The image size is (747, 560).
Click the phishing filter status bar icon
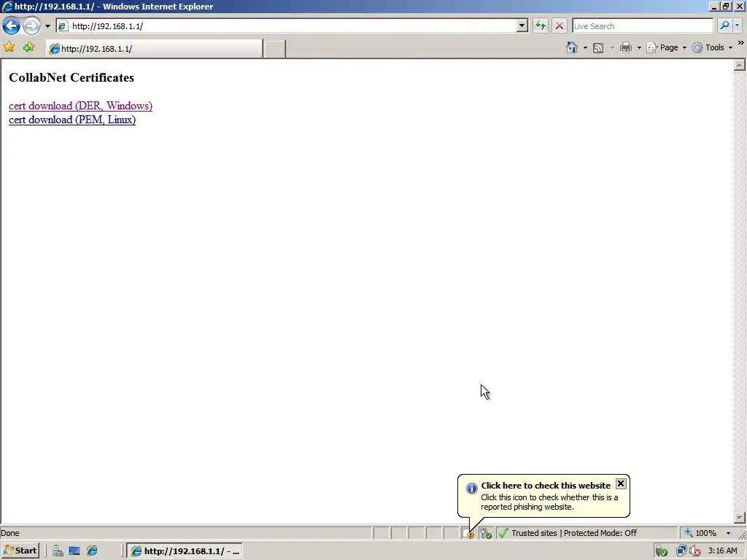click(468, 533)
